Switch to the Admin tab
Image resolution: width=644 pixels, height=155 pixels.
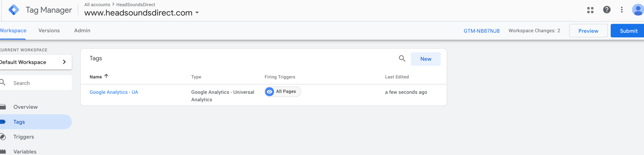pyautogui.click(x=82, y=31)
